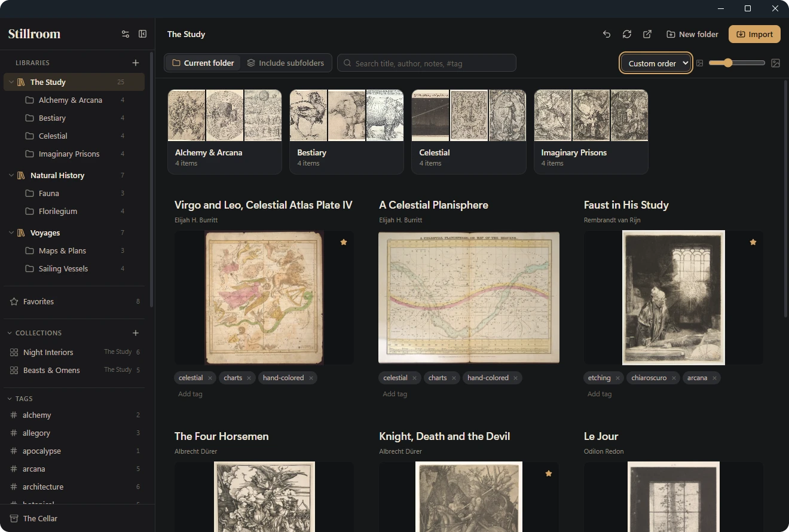This screenshot has height=532, width=789.
Task: Click the small thumbnail size icon
Action: pyautogui.click(x=699, y=63)
